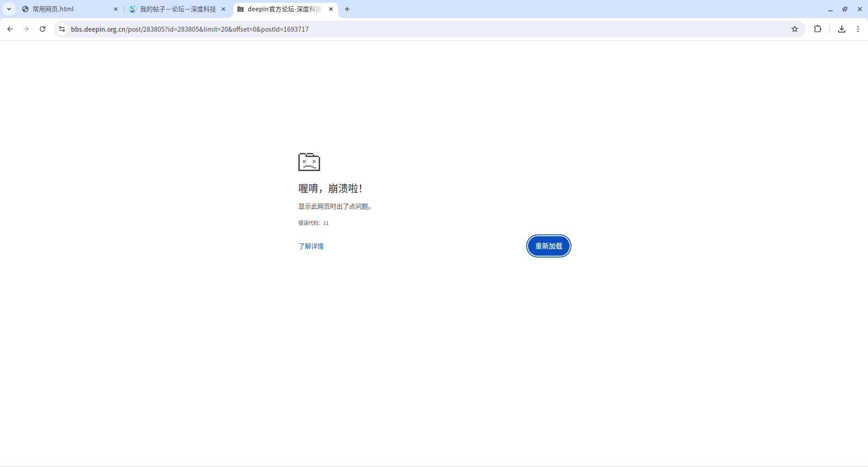View site information in the address bar
868x467 pixels.
point(61,29)
